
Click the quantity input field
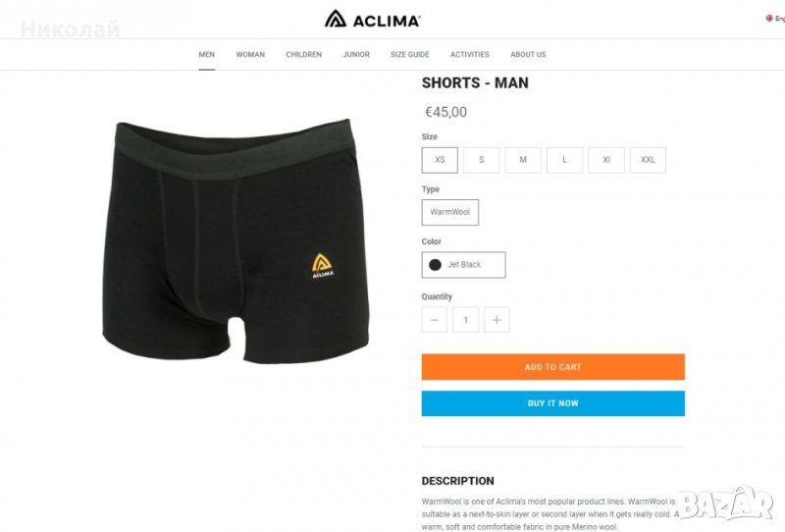coord(465,320)
